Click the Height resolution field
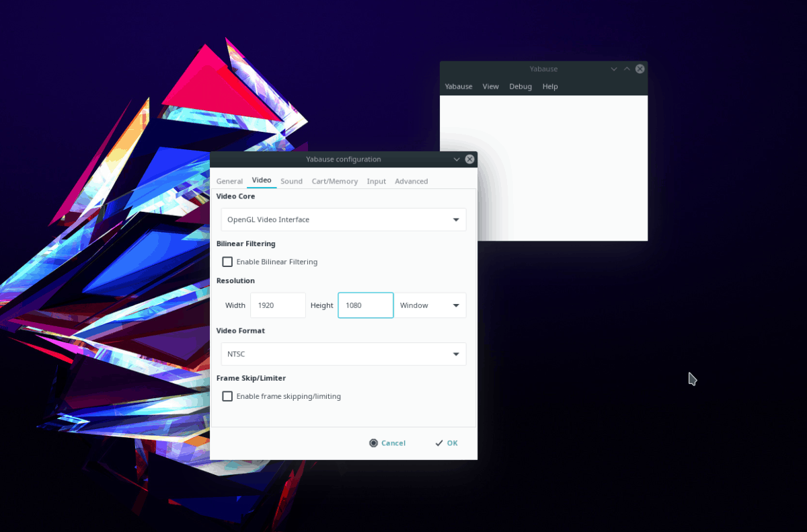This screenshot has height=532, width=807. click(365, 305)
